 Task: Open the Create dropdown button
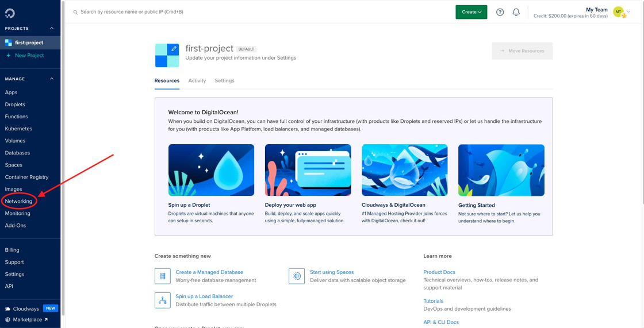click(x=471, y=12)
